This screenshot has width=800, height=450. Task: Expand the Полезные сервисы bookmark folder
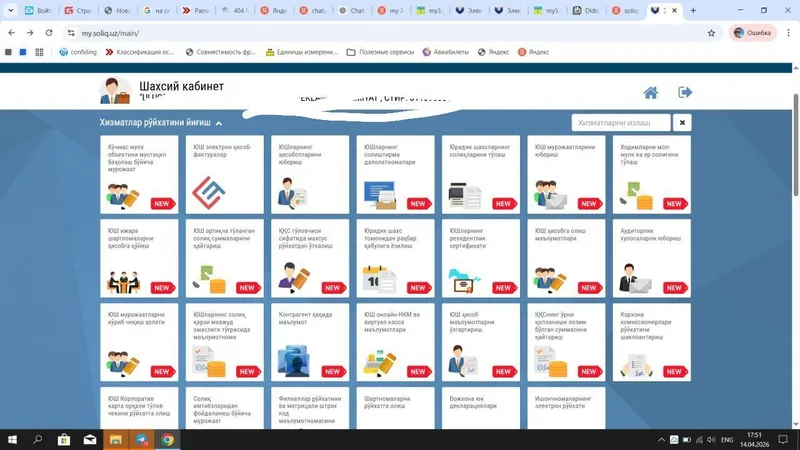click(x=380, y=52)
